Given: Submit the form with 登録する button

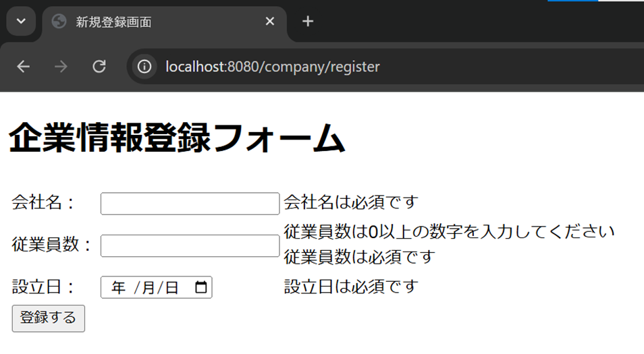Looking at the screenshot, I should (49, 318).
